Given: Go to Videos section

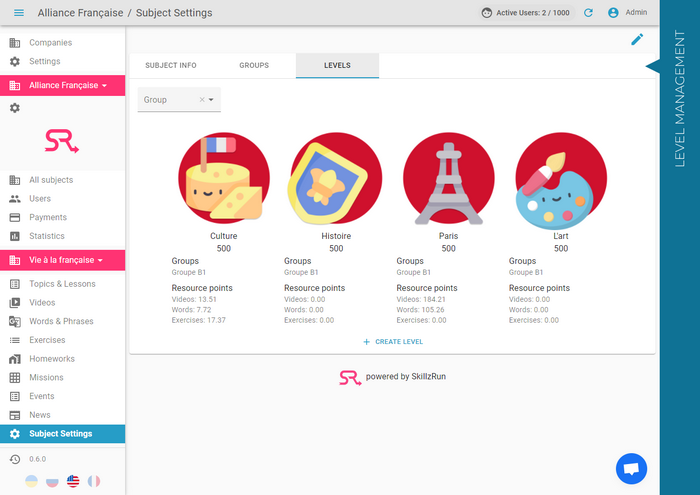Looking at the screenshot, I should click(62, 303).
